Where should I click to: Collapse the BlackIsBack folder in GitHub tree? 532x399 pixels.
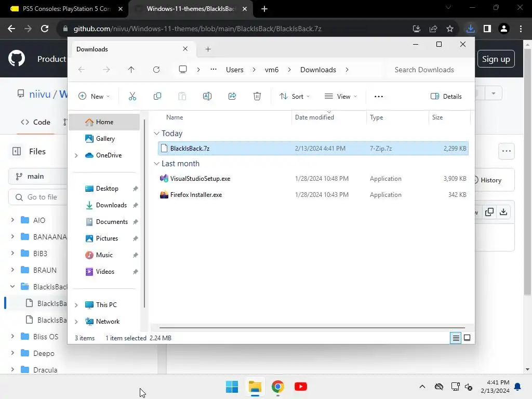12,286
